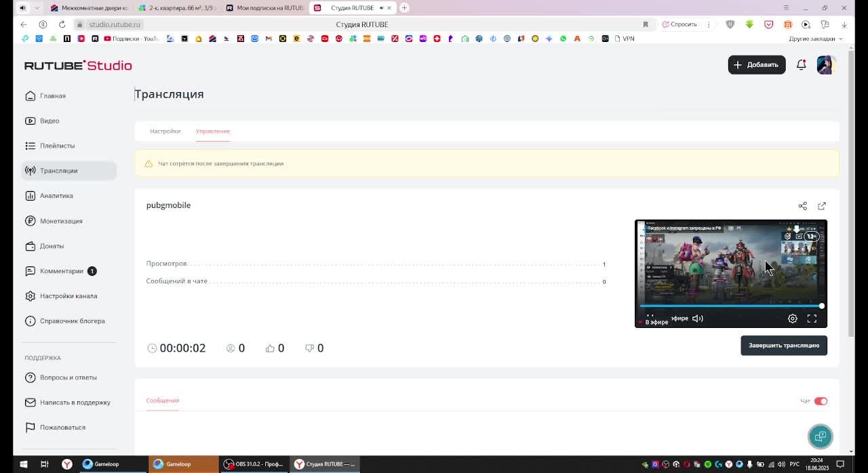Open Справочник блогера in sidebar
Screen dimensions: 868x473
point(72,321)
